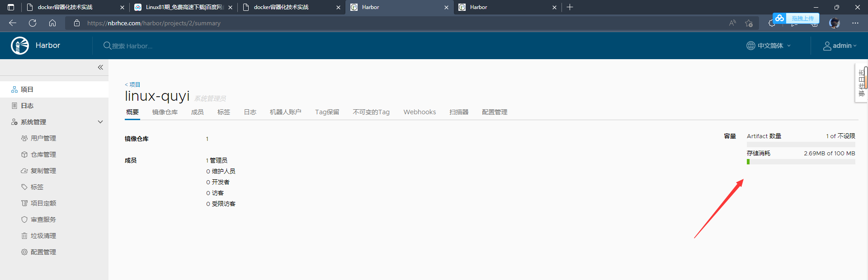Viewport: 868px width, 280px height.
Task: Click the 仓库管理 cube icon
Action: click(24, 154)
